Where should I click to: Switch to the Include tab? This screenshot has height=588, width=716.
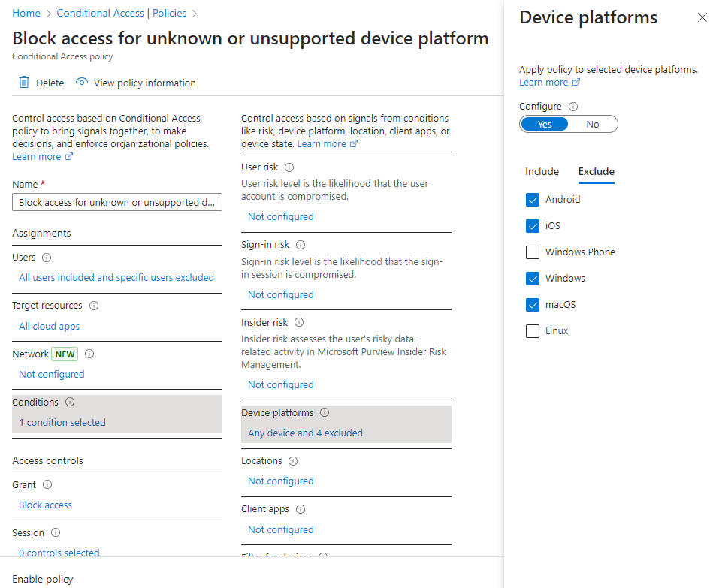click(542, 172)
